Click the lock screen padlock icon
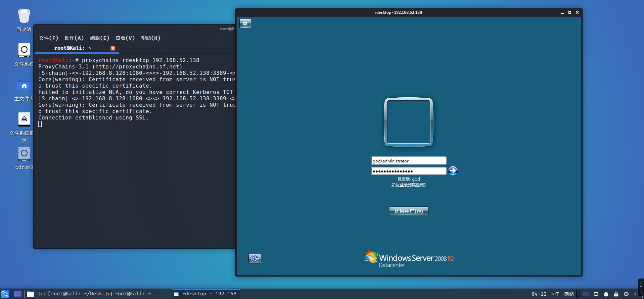 pyautogui.click(x=616, y=294)
